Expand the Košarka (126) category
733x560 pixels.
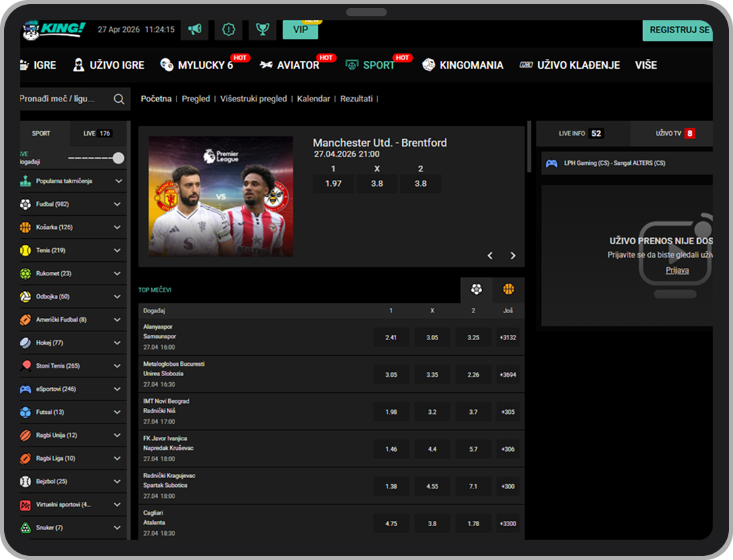click(118, 227)
